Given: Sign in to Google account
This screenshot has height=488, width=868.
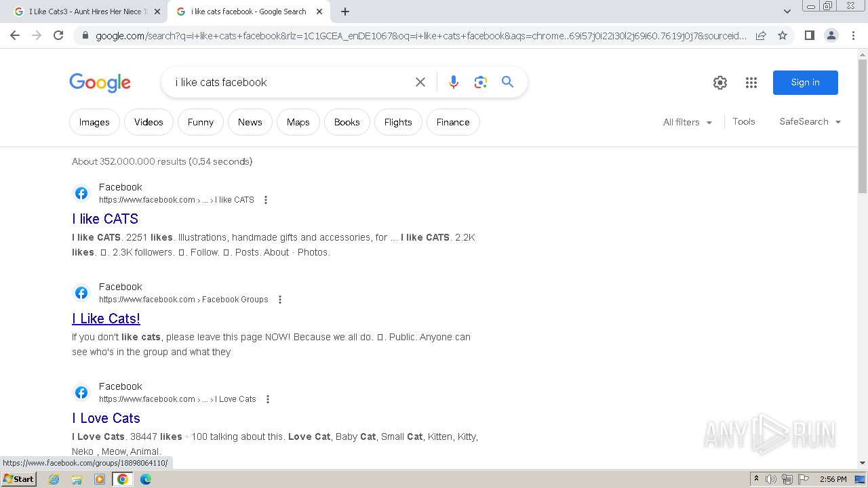Looking at the screenshot, I should (x=805, y=82).
